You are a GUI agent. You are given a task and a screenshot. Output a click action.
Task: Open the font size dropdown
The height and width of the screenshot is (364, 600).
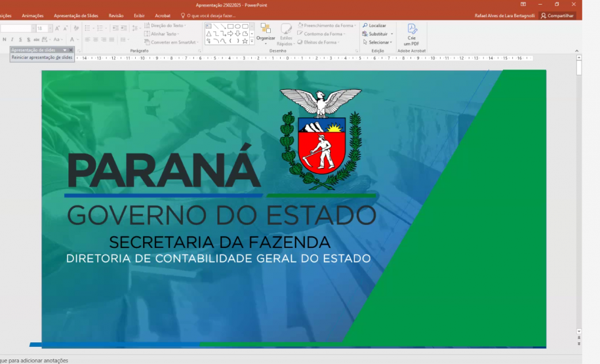(50, 28)
